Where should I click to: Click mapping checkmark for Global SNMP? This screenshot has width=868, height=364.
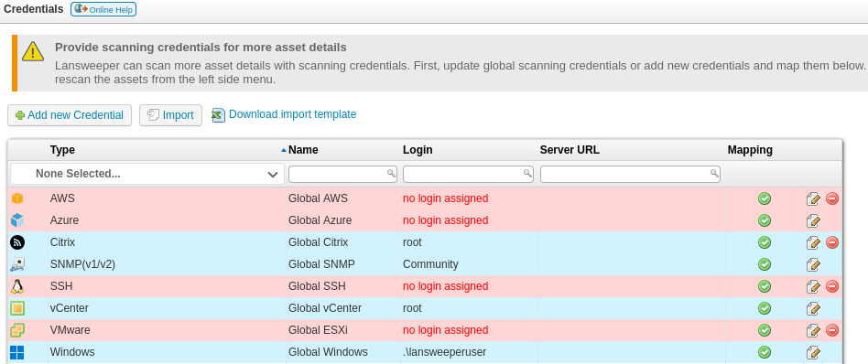(x=765, y=264)
